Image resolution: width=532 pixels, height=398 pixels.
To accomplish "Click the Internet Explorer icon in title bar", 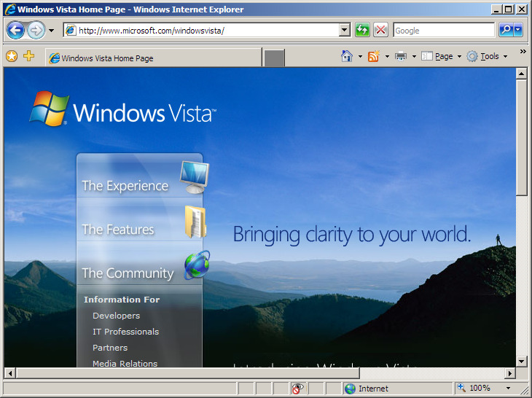I will [10, 9].
